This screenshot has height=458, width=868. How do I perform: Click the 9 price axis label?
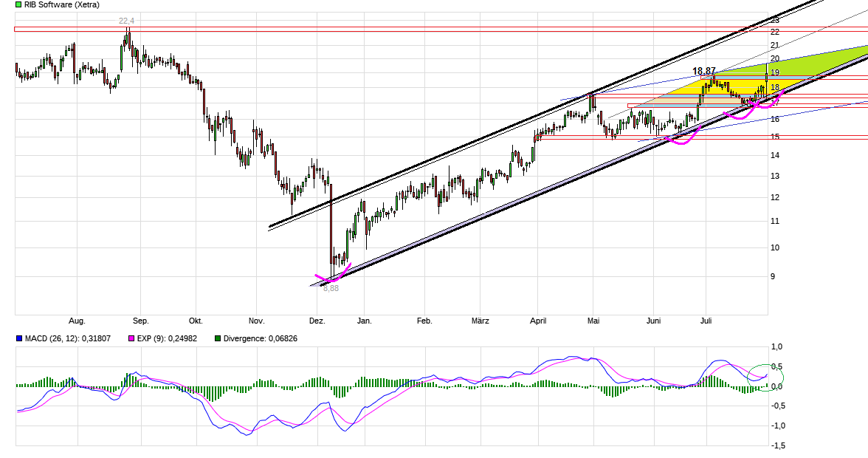(773, 276)
